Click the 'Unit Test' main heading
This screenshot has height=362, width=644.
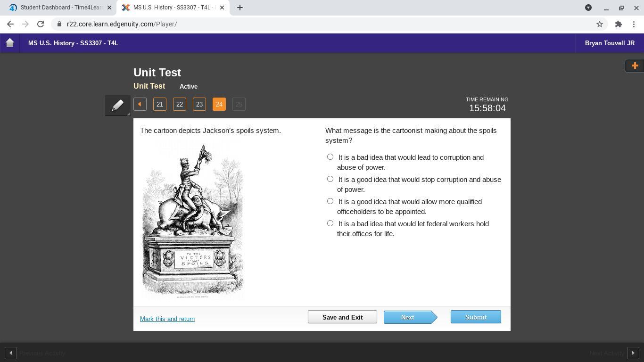pos(157,73)
